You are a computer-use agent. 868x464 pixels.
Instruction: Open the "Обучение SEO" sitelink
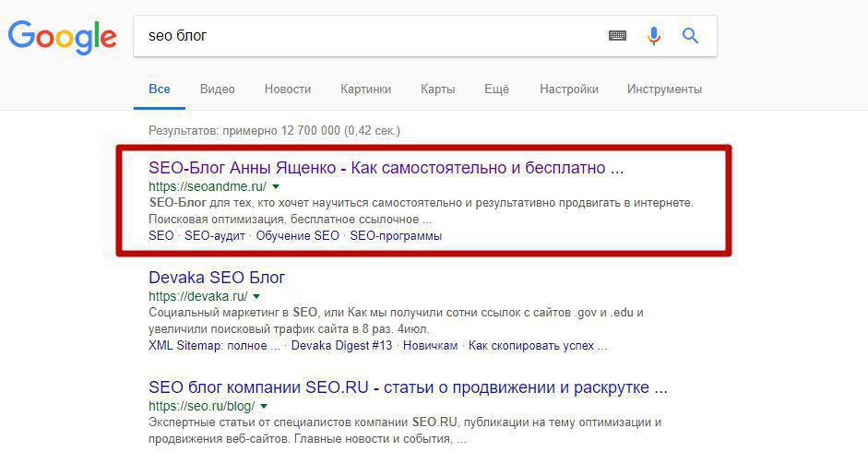tap(297, 236)
